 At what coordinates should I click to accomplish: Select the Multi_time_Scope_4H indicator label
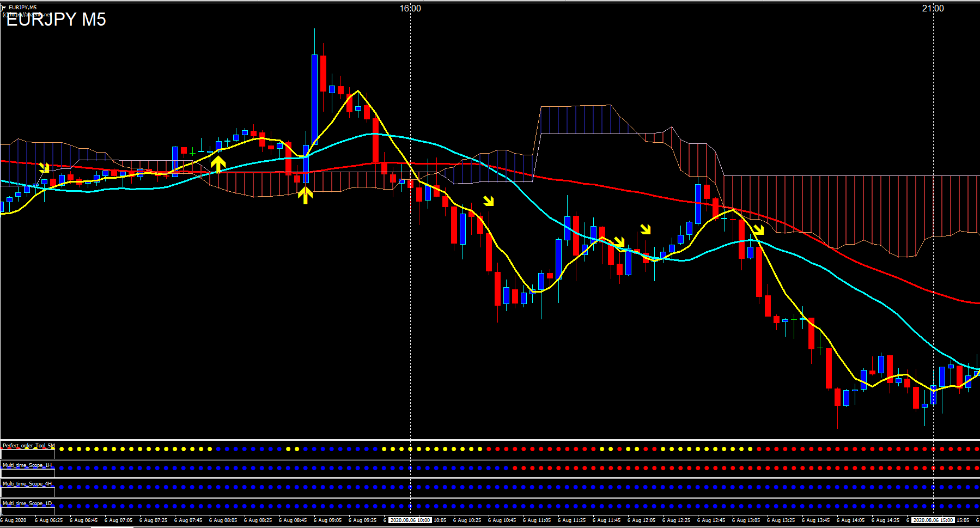[27, 484]
